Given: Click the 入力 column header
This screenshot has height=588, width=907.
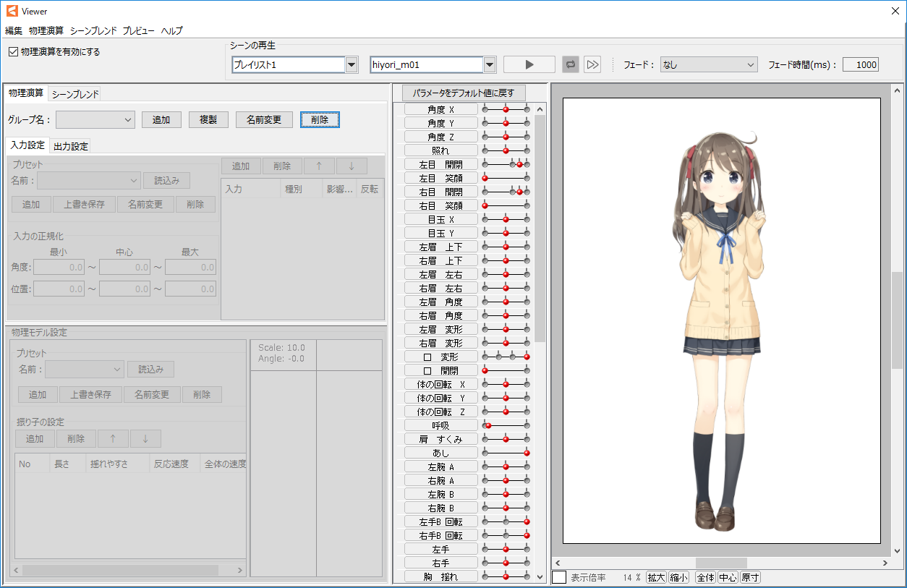Looking at the screenshot, I should [x=251, y=189].
